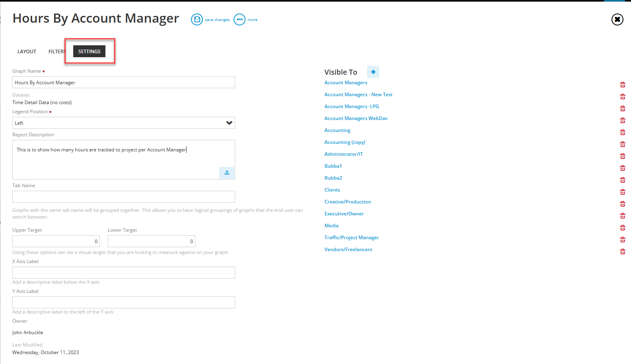
Task: Select the SETTINGS tab
Action: 89,51
